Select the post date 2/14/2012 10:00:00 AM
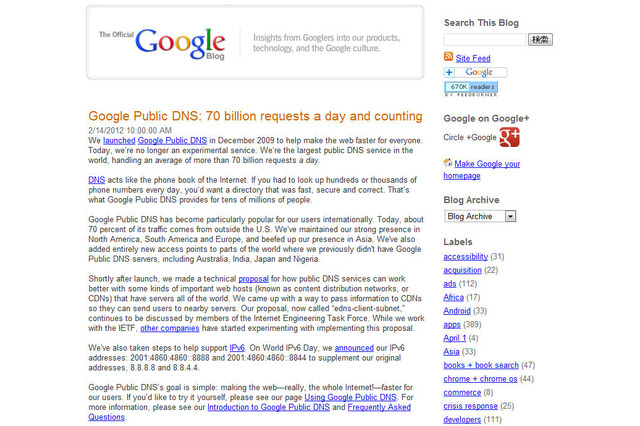Image resolution: width=640 pixels, height=426 pixels. pyautogui.click(x=130, y=131)
